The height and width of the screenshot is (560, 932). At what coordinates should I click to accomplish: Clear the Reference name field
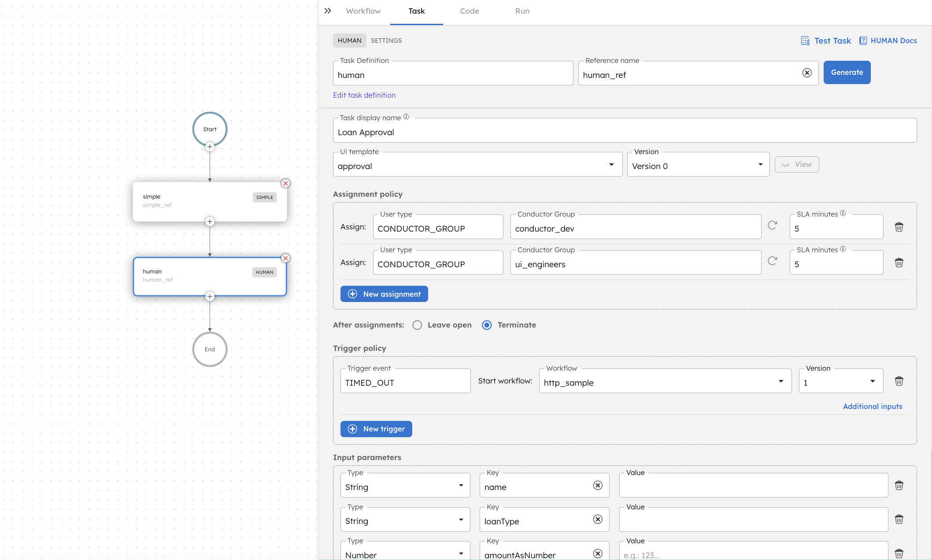(x=807, y=73)
